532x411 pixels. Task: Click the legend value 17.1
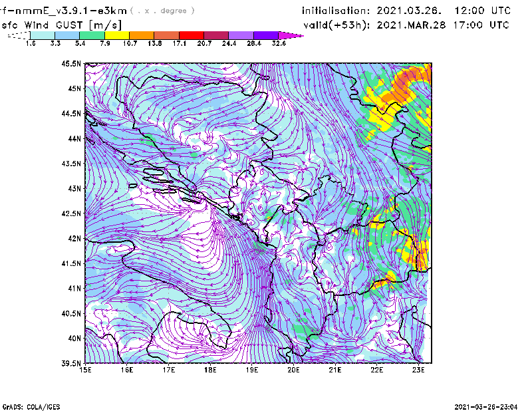coord(180,43)
